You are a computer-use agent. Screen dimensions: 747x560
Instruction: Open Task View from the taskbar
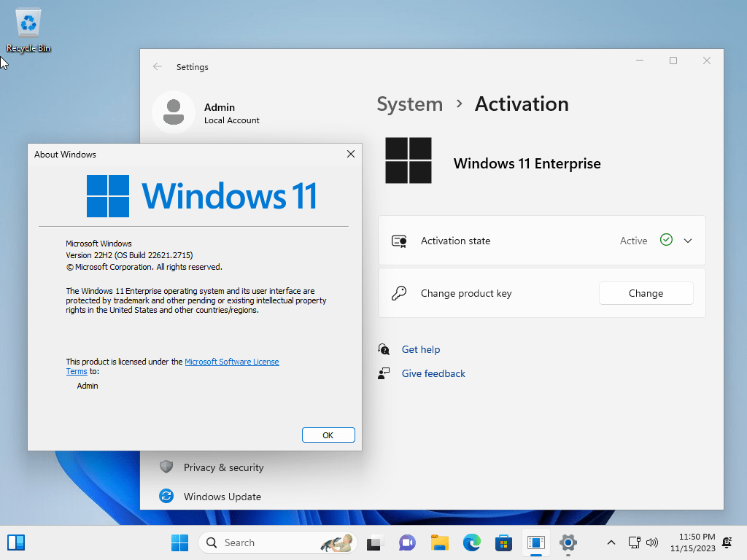point(375,542)
